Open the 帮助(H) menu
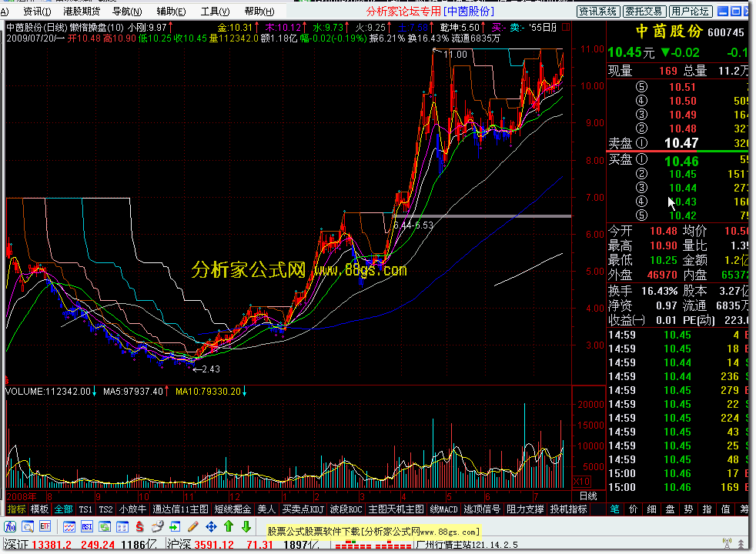756x554 pixels. pos(259,11)
